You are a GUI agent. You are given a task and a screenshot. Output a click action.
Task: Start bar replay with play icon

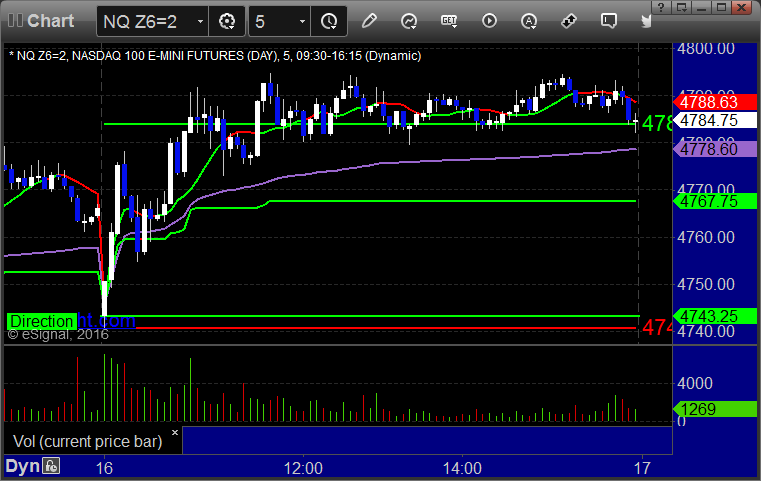[x=489, y=21]
